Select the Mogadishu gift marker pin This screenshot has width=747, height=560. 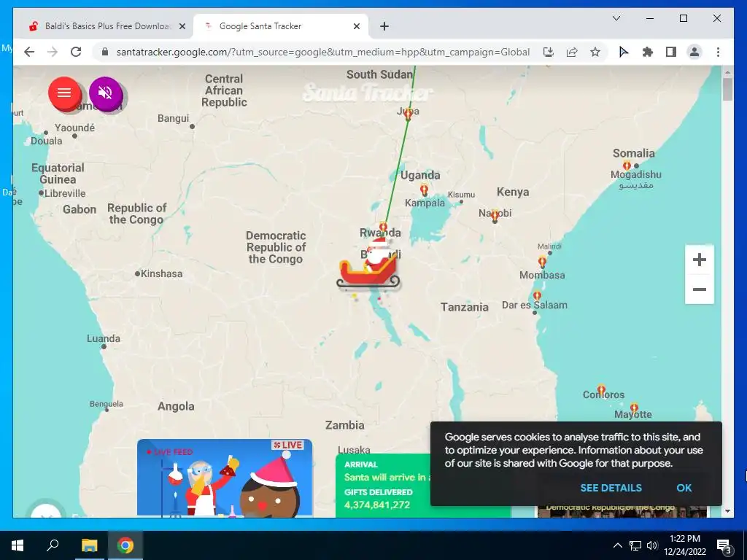tap(627, 166)
